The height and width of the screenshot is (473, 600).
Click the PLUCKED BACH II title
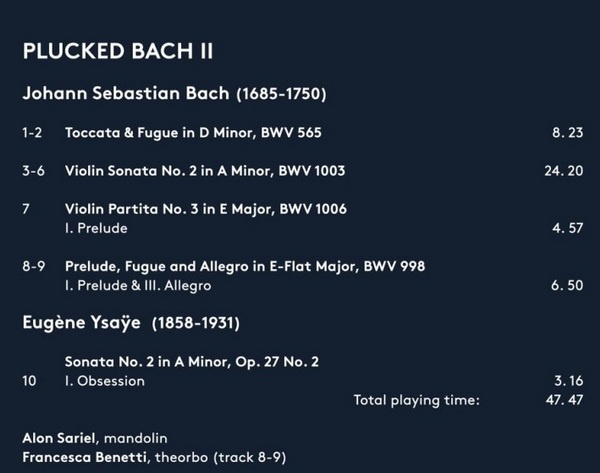coord(118,51)
